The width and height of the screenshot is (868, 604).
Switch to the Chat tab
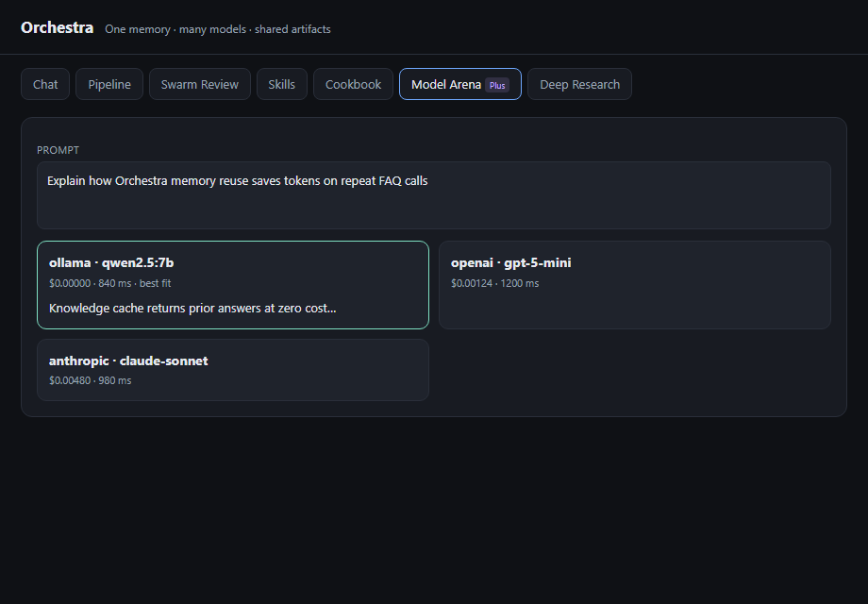coord(45,84)
